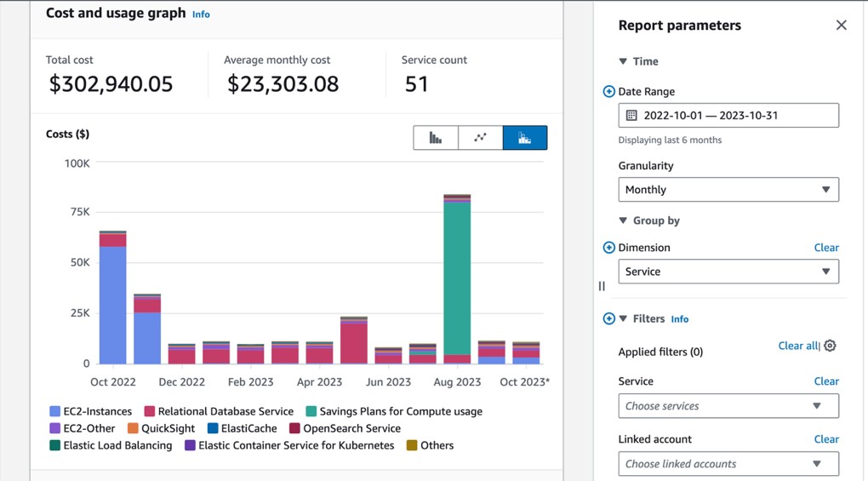
Task: Click the Info link next to graph title
Action: [201, 14]
